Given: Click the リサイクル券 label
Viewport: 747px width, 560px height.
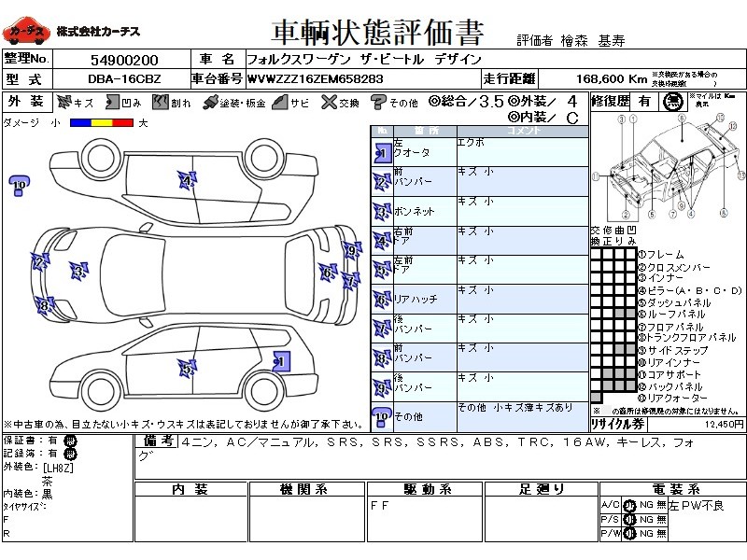Looking at the screenshot, I should coord(620,423).
